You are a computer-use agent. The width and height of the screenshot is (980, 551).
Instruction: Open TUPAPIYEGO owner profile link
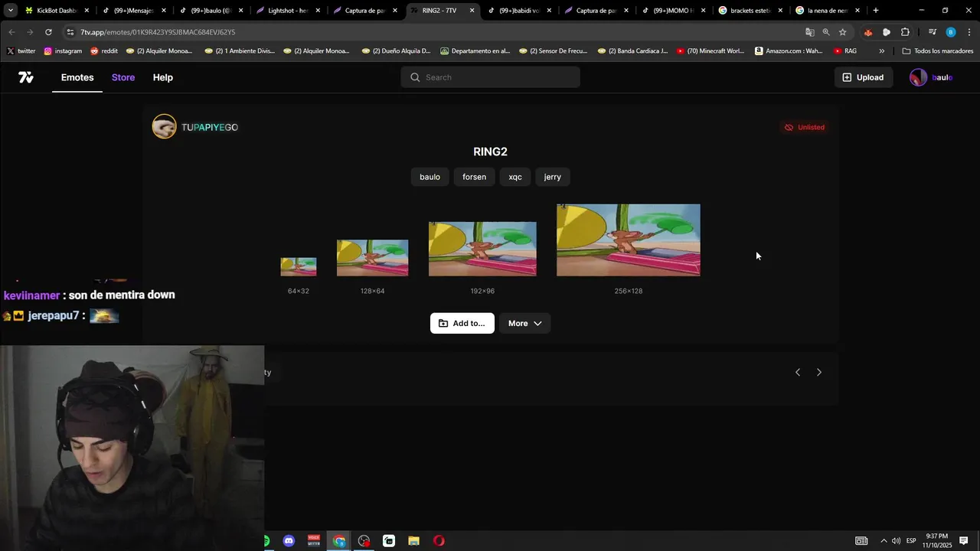(209, 127)
